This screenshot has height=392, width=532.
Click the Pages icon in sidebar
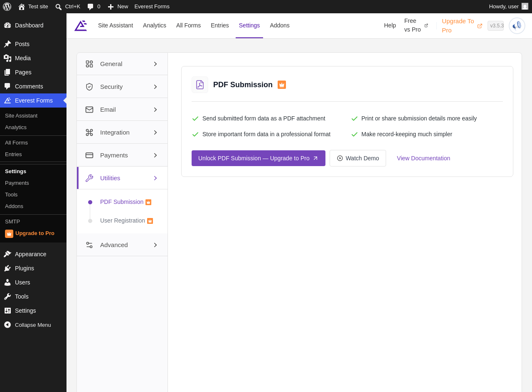[7, 72]
